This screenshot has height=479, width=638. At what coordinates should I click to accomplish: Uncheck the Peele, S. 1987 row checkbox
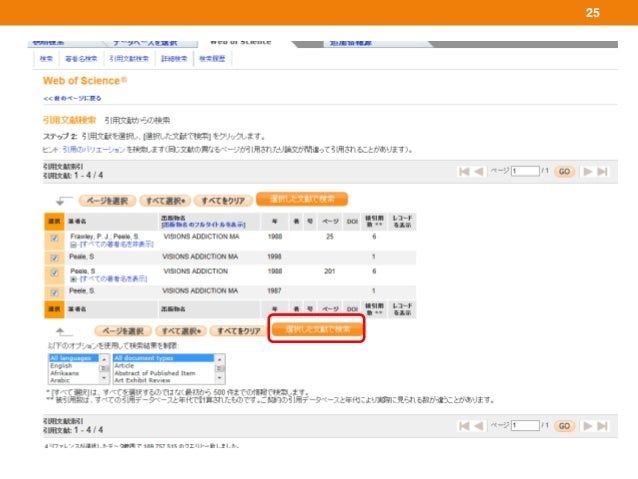click(54, 292)
